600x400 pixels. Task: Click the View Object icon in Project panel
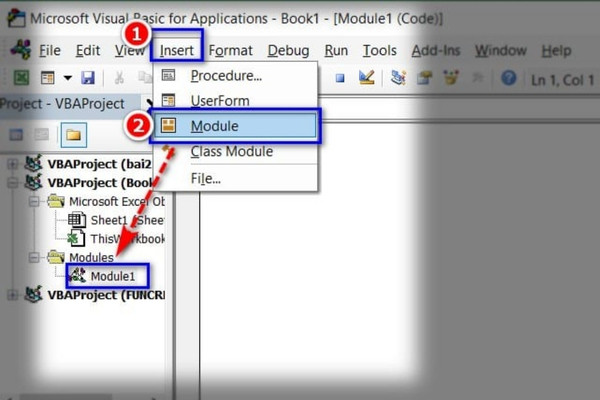click(x=41, y=135)
